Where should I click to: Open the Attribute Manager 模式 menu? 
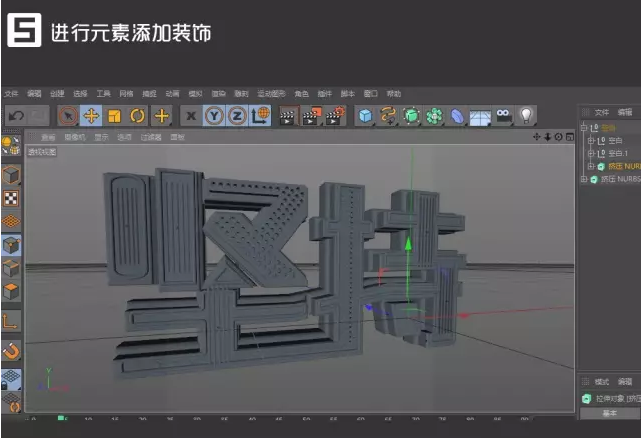[x=601, y=382]
